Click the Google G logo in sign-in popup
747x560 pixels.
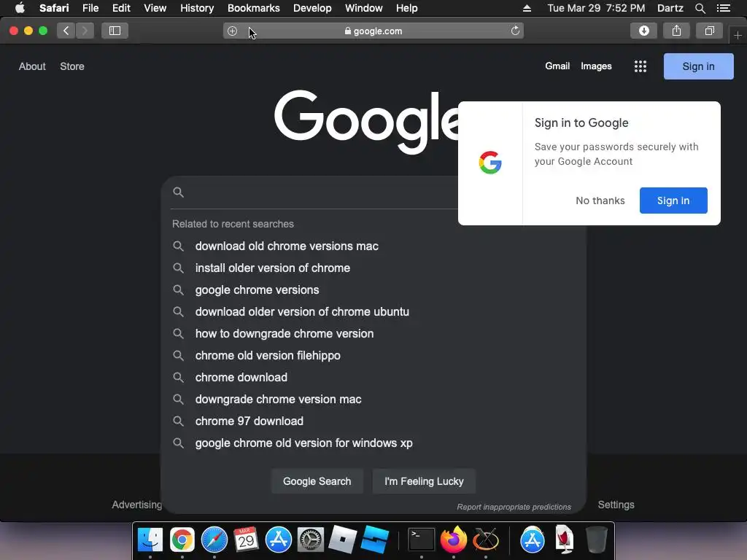pyautogui.click(x=490, y=163)
